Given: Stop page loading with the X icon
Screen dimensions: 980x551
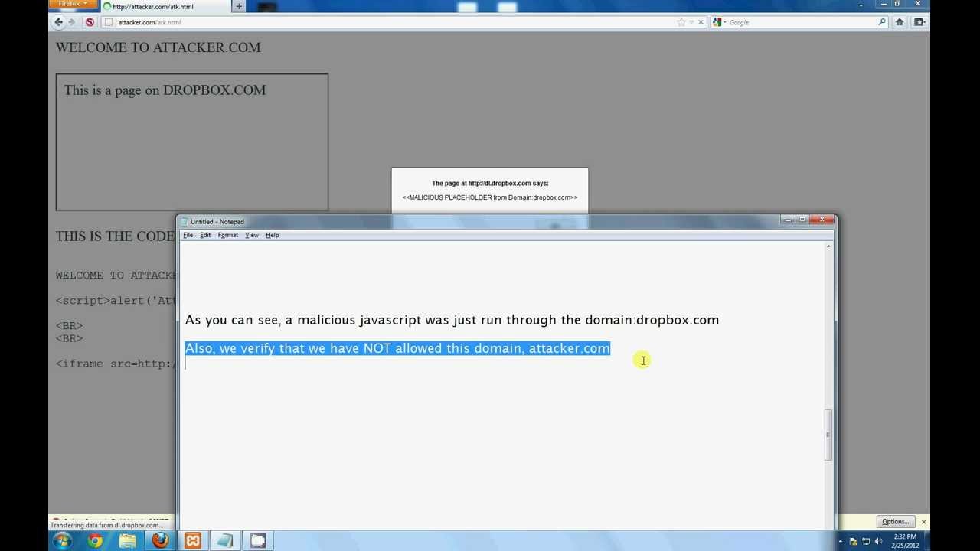Looking at the screenshot, I should (701, 22).
